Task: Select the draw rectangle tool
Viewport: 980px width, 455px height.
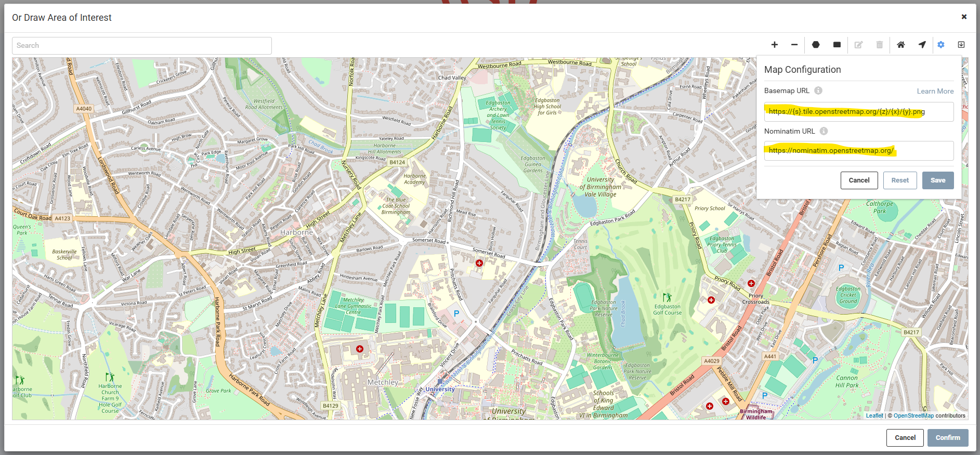Action: [x=837, y=45]
